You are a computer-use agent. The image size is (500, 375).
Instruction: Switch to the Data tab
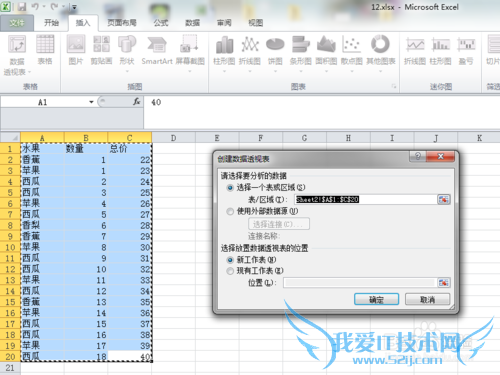tap(192, 23)
